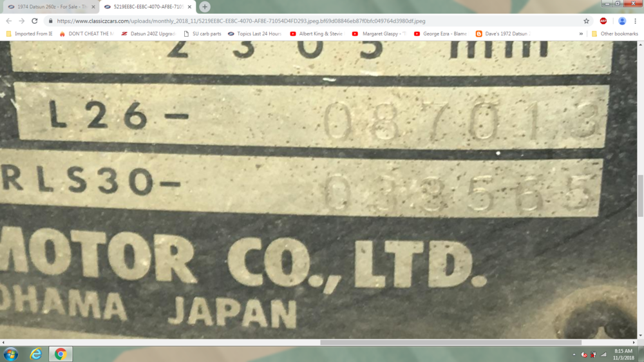Show hidden system tray icons
The width and height of the screenshot is (644, 362).
tap(574, 354)
